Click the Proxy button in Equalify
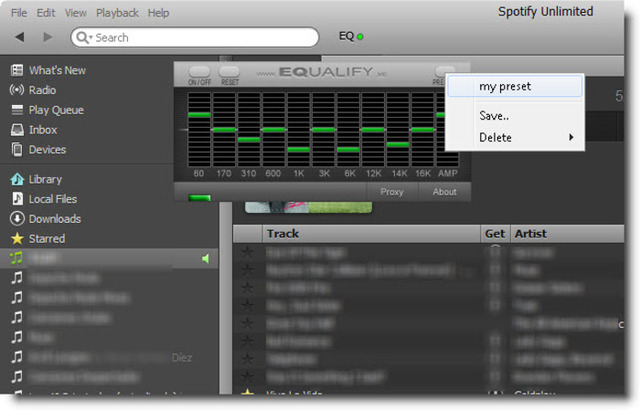The height and width of the screenshot is (410, 640). point(392,192)
